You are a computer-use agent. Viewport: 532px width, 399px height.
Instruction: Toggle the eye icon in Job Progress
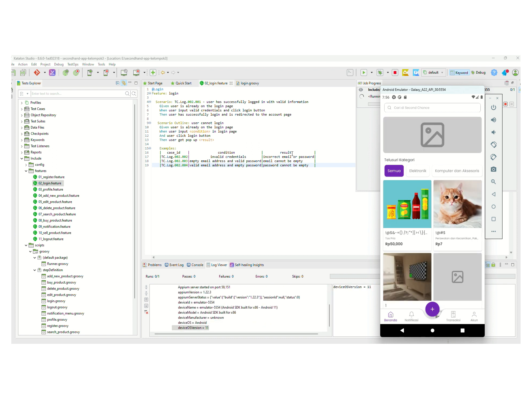(x=361, y=90)
